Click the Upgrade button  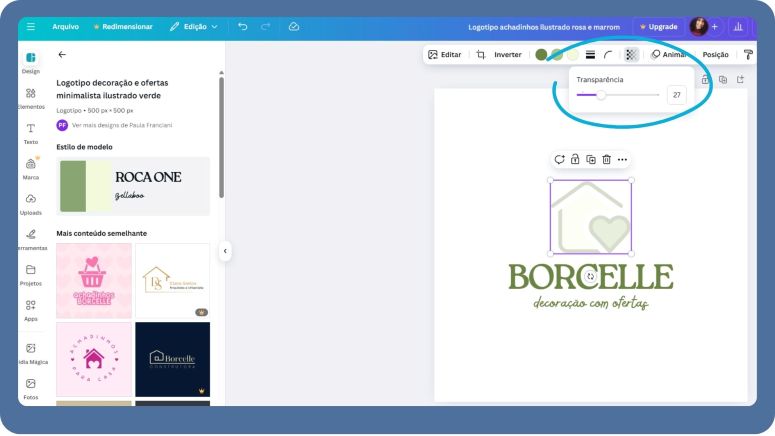(x=658, y=27)
